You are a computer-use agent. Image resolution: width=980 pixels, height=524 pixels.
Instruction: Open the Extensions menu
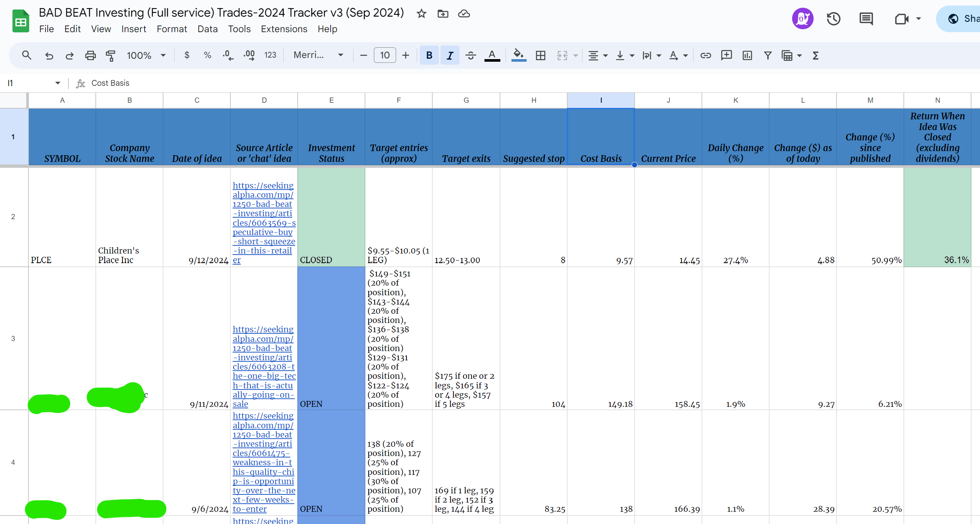click(x=284, y=29)
